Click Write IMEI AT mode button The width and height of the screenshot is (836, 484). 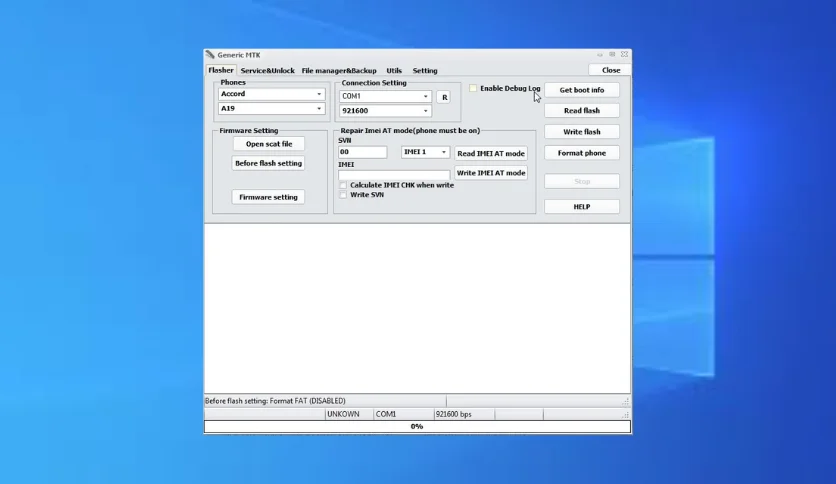pos(491,173)
